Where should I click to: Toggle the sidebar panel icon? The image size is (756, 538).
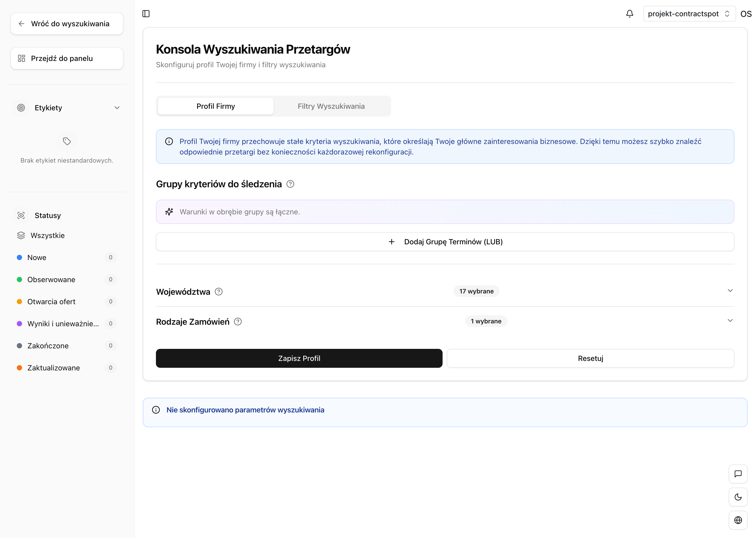146,14
